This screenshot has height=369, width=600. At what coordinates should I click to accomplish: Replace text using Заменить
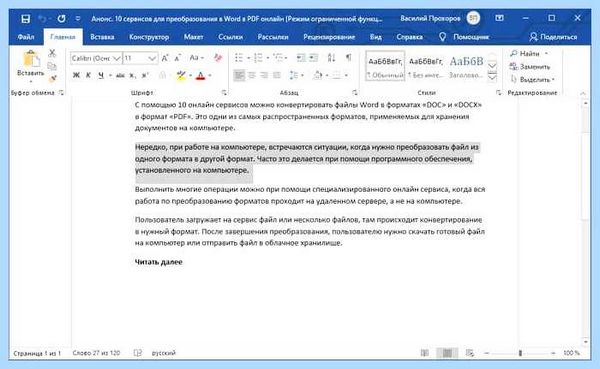point(530,67)
